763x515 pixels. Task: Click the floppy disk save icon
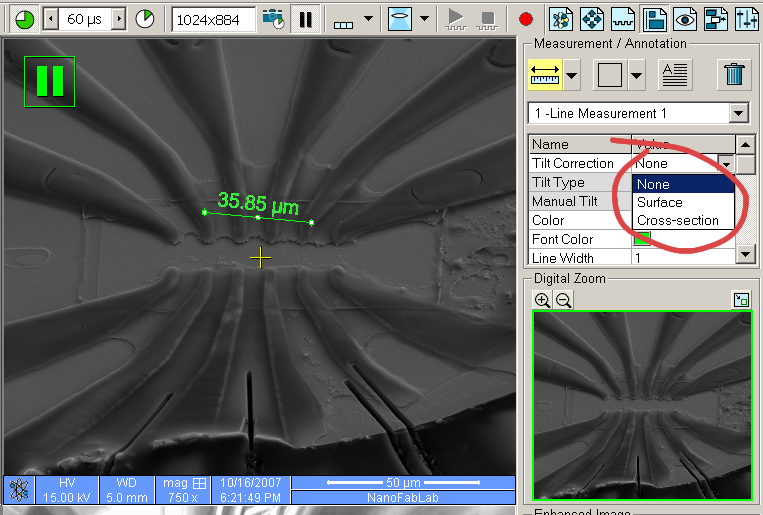655,19
